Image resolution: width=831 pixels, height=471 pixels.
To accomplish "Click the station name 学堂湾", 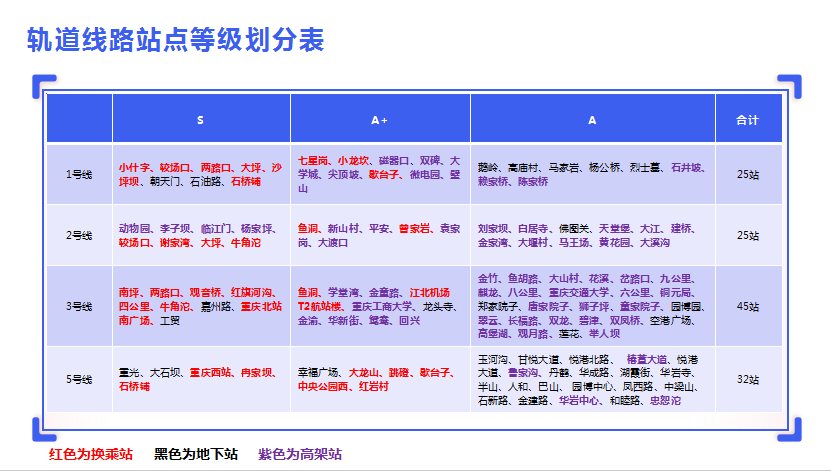I will tap(343, 292).
